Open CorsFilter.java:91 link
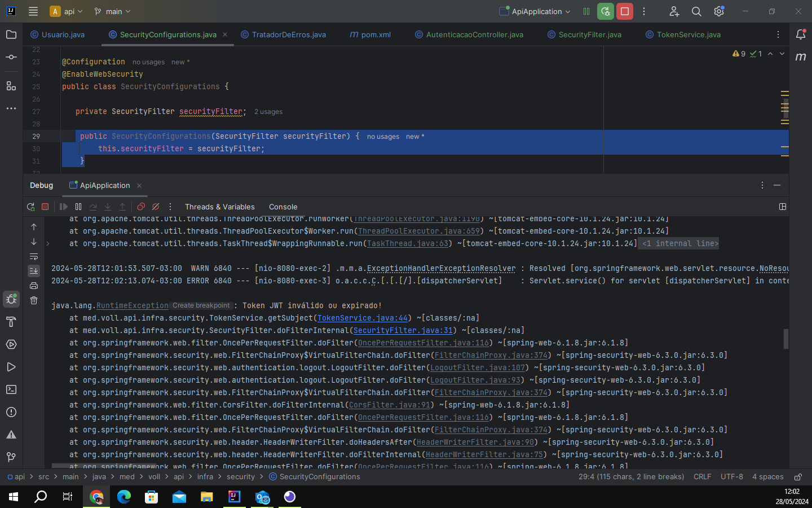 tap(390, 405)
